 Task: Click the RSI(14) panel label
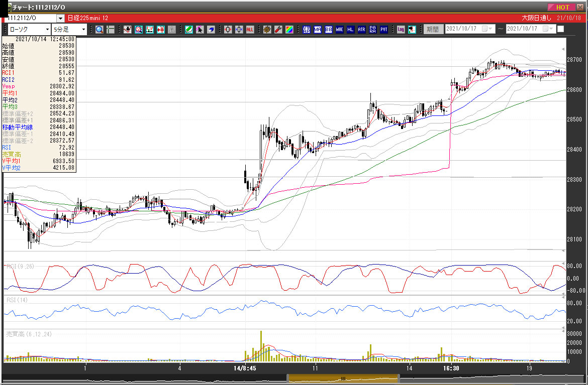pos(17,300)
